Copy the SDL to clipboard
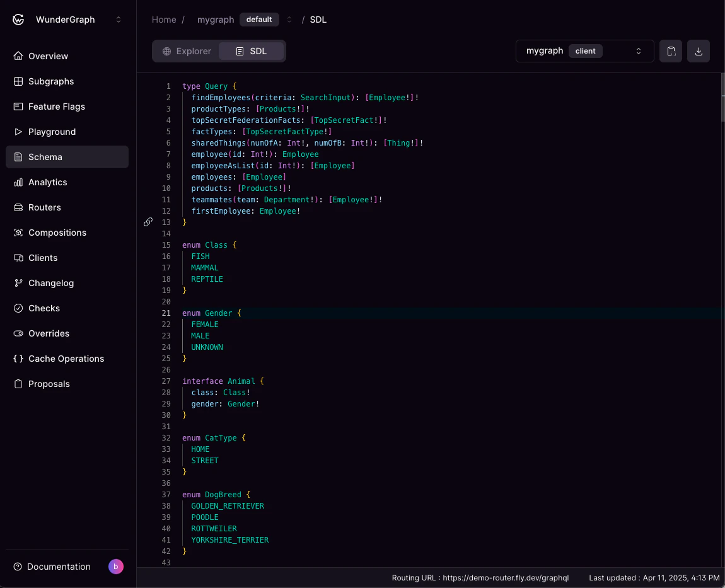Viewport: 725px width, 588px height. tap(670, 51)
